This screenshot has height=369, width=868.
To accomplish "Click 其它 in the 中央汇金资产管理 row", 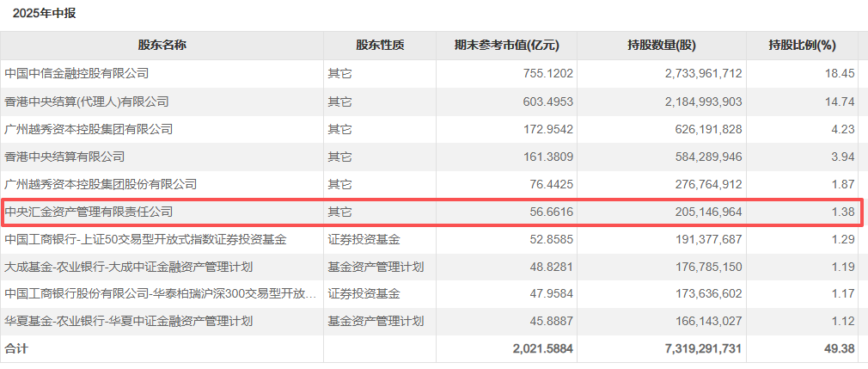I will point(339,212).
